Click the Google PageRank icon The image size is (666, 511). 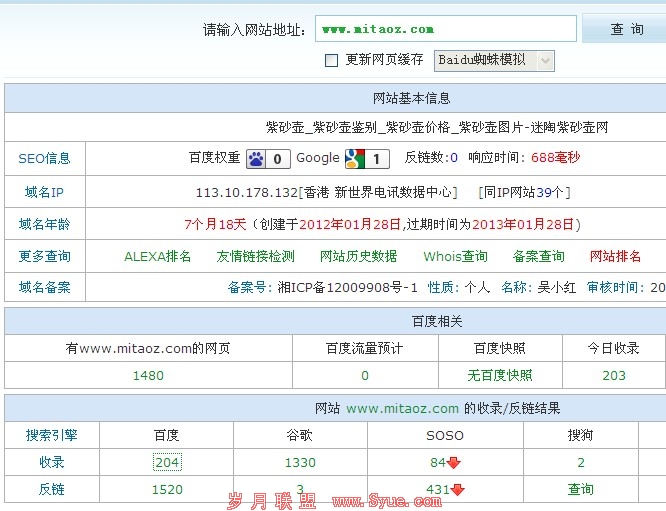click(x=354, y=158)
